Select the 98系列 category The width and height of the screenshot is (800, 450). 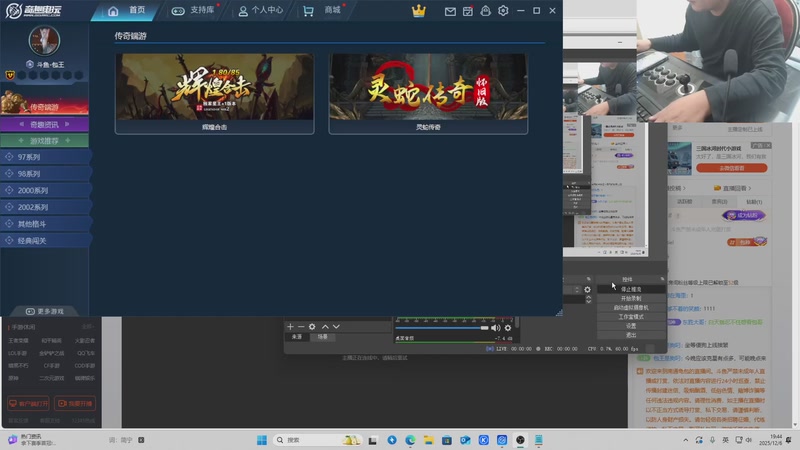[45, 174]
